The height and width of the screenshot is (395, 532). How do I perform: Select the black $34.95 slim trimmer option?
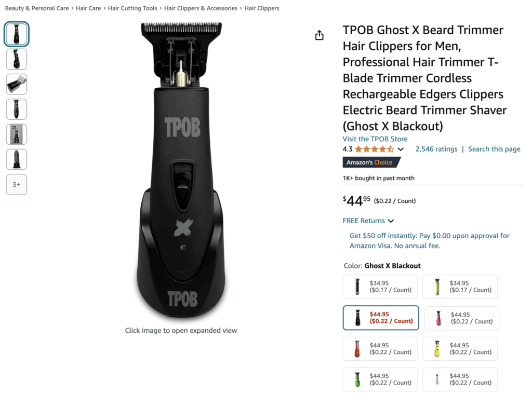pos(380,287)
